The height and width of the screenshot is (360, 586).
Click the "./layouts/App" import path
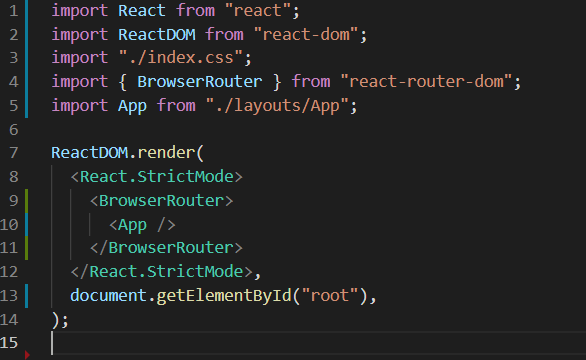point(277,106)
